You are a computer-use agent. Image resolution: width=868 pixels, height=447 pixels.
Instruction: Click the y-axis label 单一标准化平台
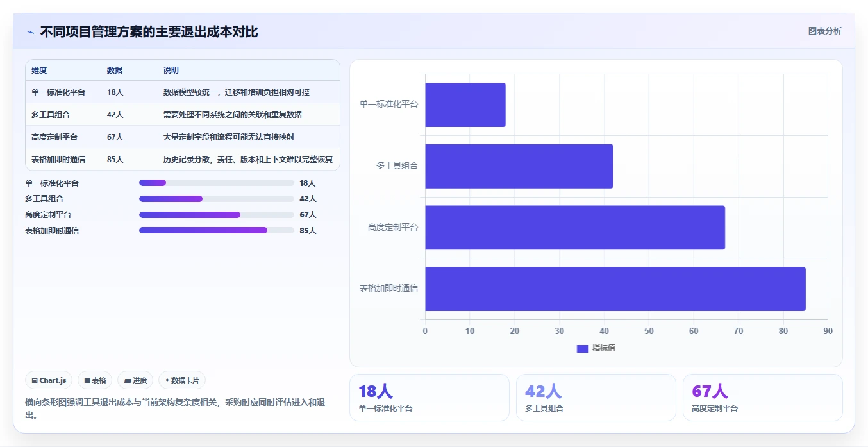[388, 105]
